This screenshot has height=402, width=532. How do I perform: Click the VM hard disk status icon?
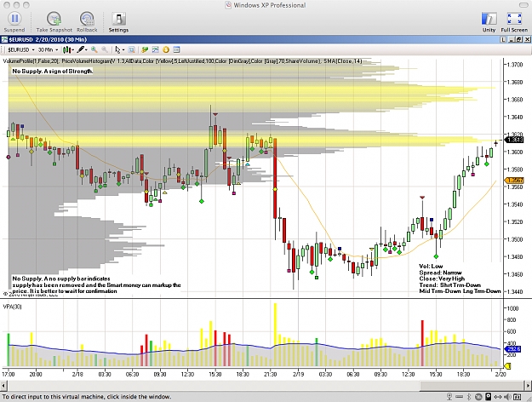tap(488, 397)
